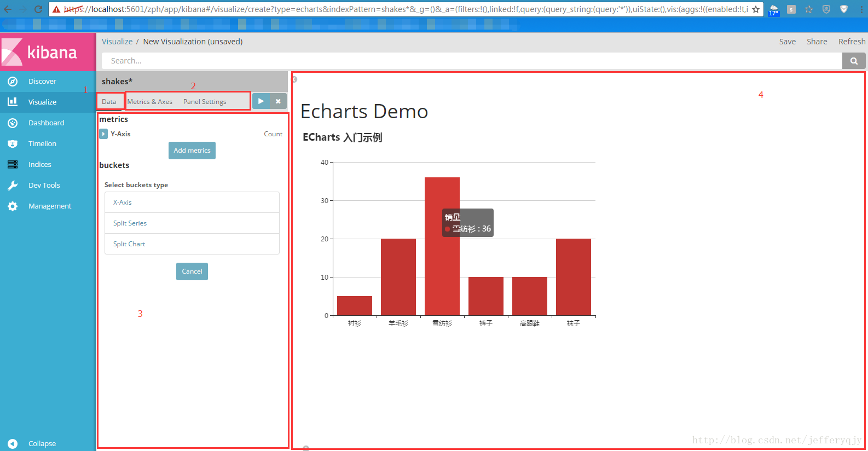Click the weather extension icon
868x451 pixels.
pos(773,10)
